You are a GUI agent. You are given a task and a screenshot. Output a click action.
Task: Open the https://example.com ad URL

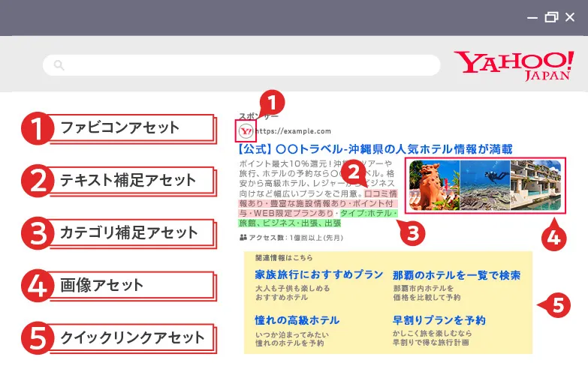[x=294, y=131]
